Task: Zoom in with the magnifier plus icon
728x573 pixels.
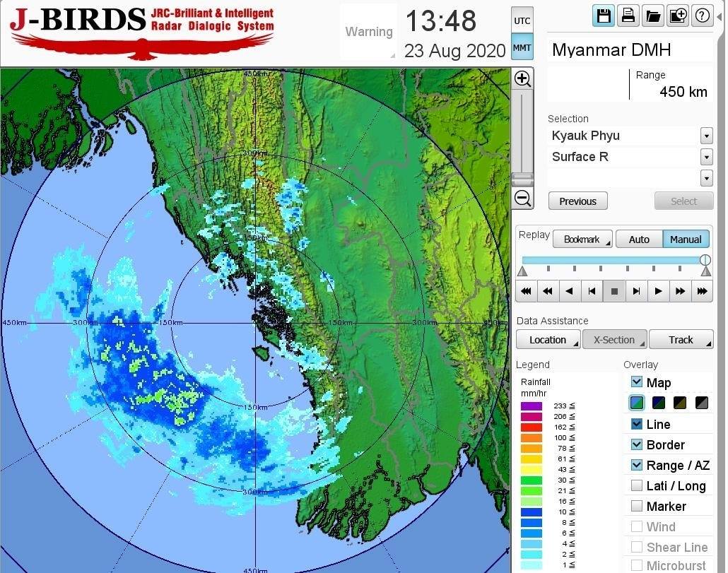Action: (522, 79)
